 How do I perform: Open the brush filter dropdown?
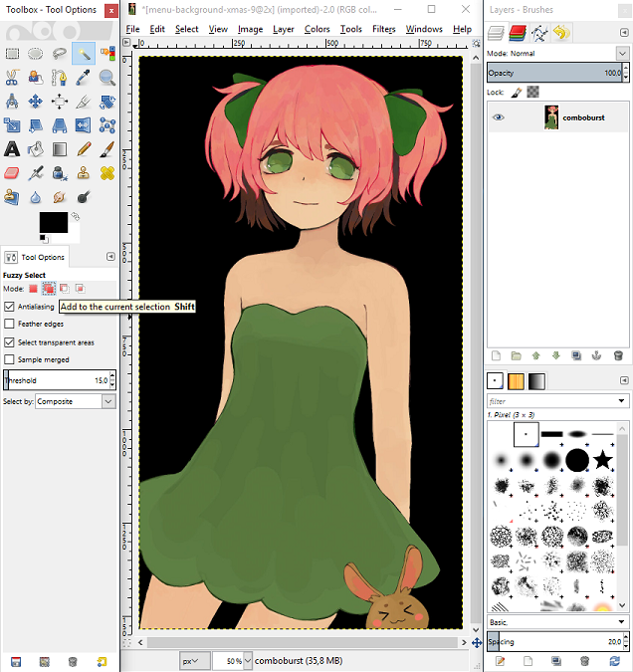pyautogui.click(x=621, y=401)
